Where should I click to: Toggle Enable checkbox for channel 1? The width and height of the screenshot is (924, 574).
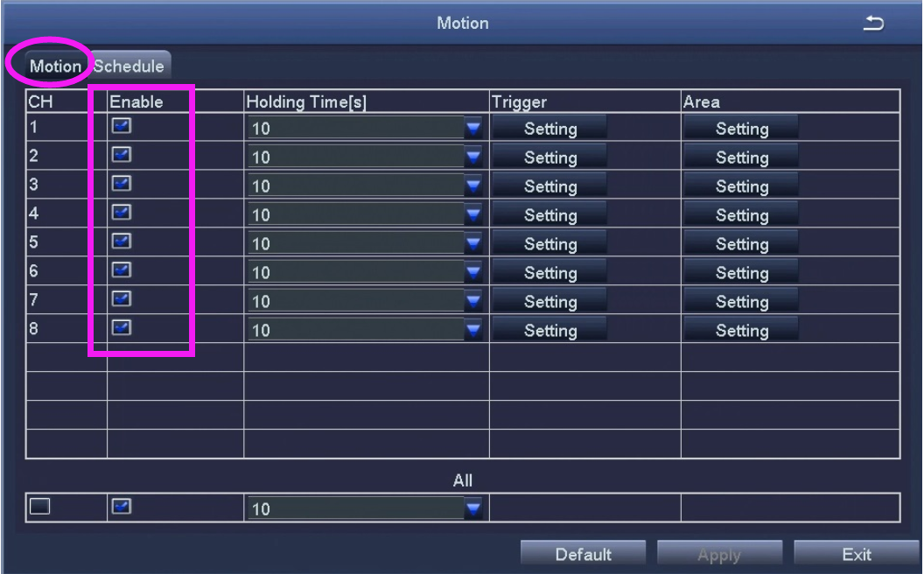(122, 126)
